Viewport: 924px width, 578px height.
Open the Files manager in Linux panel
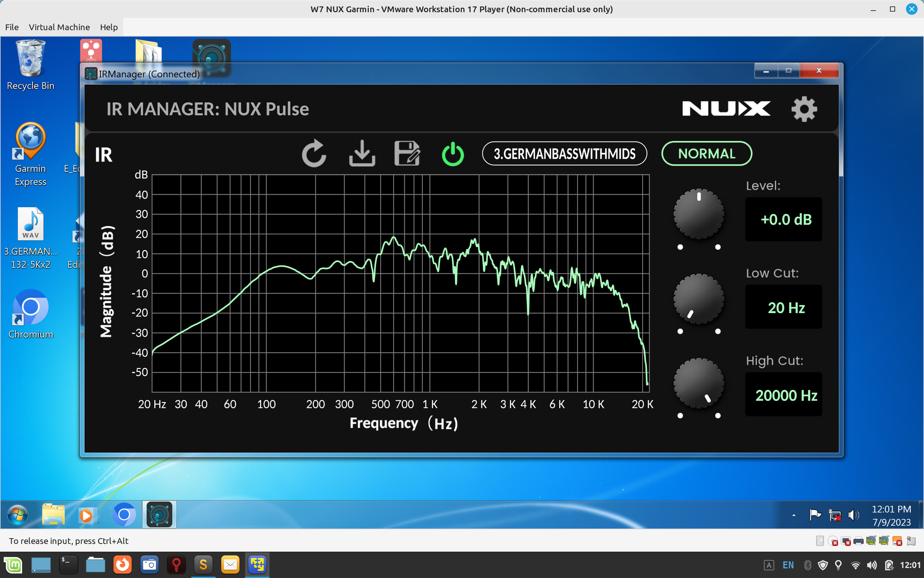[x=95, y=565]
